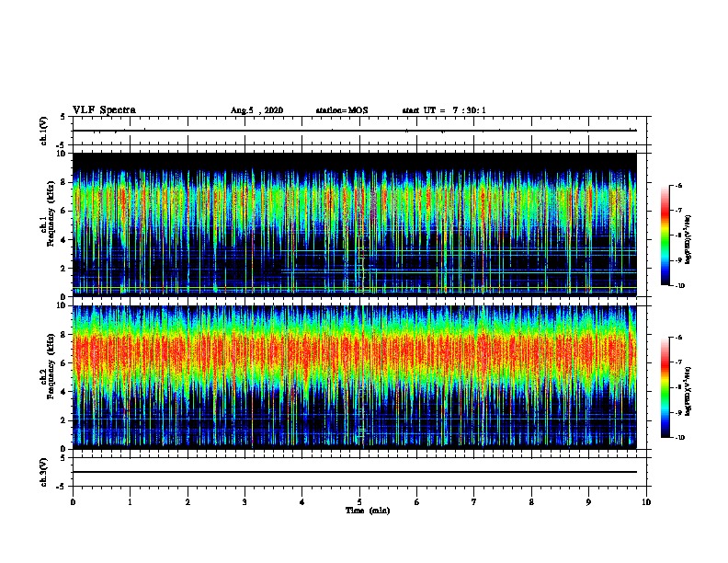Screen dimensions: 728x563
Task: Click the ch.2 colorbar log(PSD) unit label
Action: point(688,391)
